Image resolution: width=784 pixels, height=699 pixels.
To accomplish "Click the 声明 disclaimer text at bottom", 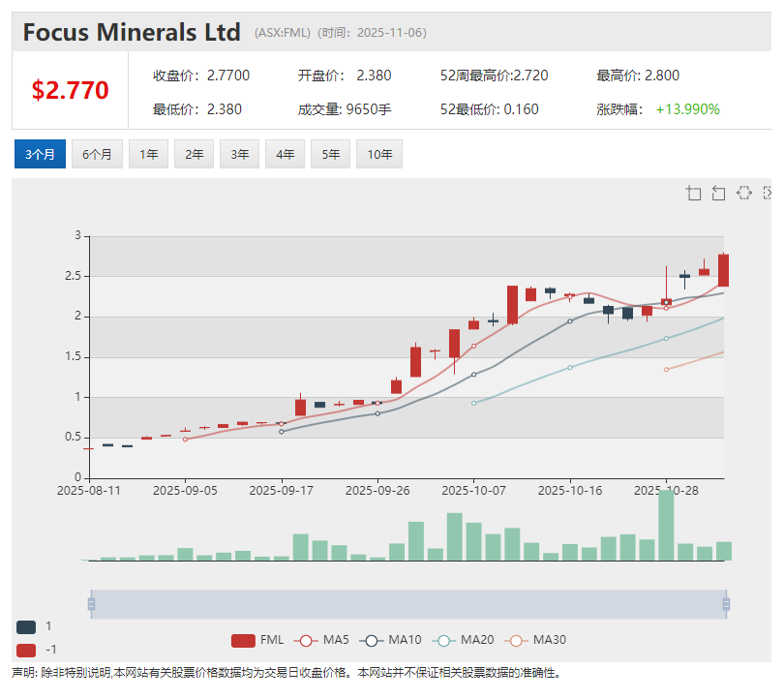I will pyautogui.click(x=286, y=673).
